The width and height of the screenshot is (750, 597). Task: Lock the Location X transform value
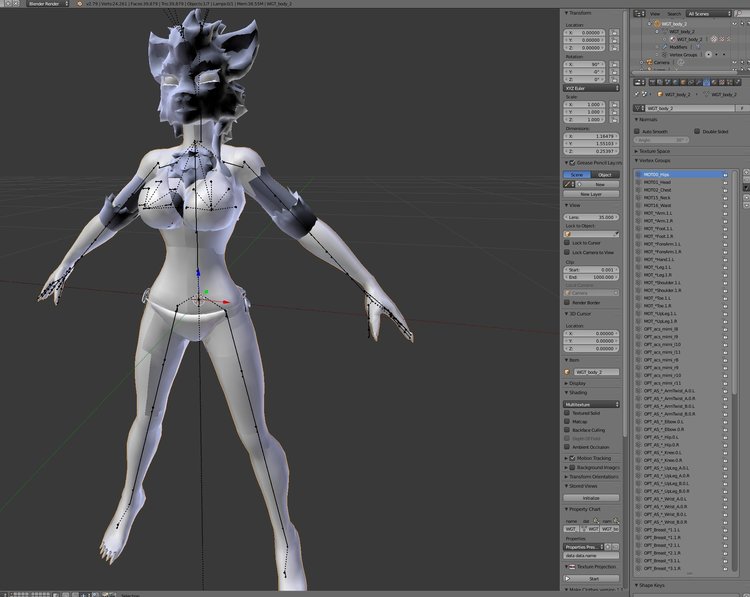(x=614, y=33)
